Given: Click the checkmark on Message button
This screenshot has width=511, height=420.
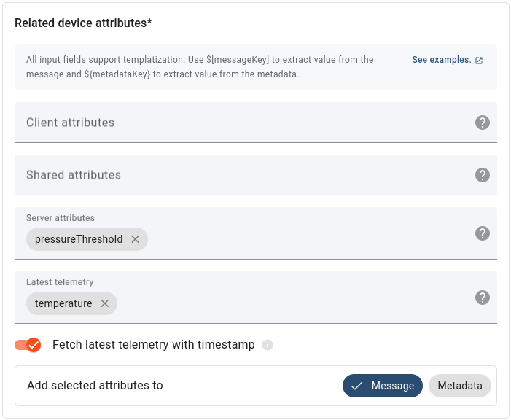Looking at the screenshot, I should (357, 386).
